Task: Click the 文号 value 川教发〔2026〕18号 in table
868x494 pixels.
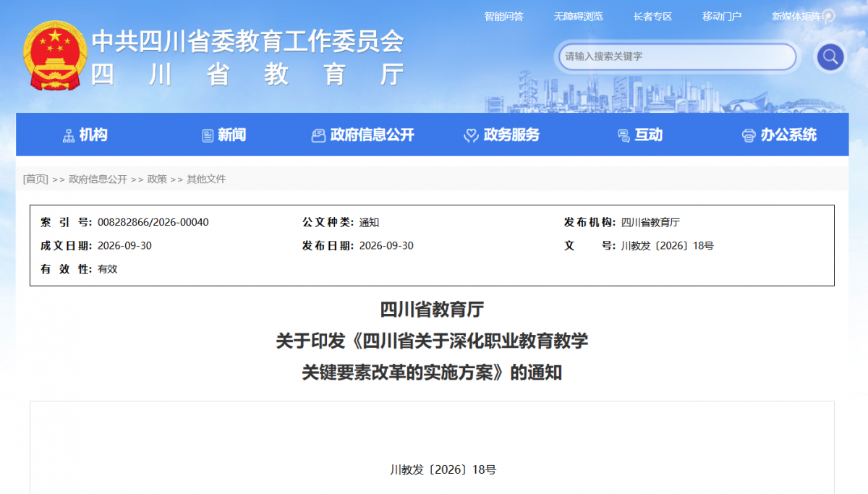Action: pos(667,245)
